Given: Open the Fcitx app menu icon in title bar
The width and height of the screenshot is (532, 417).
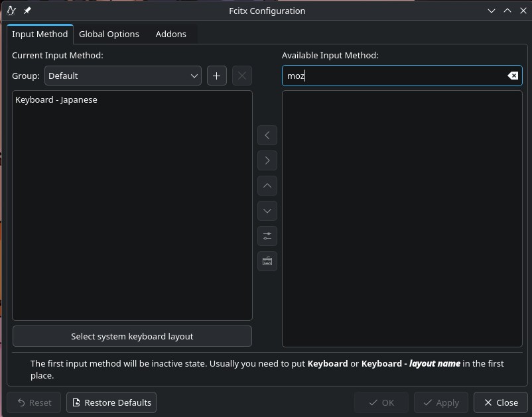Looking at the screenshot, I should click(x=11, y=11).
